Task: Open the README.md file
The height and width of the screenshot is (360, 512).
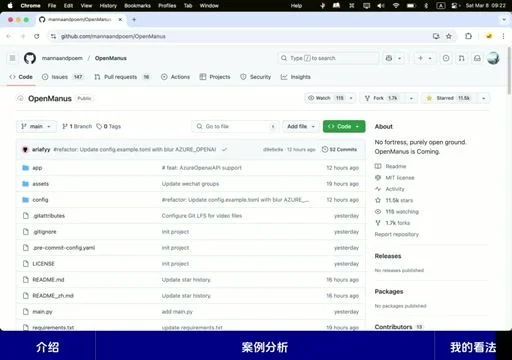Action: (48, 280)
